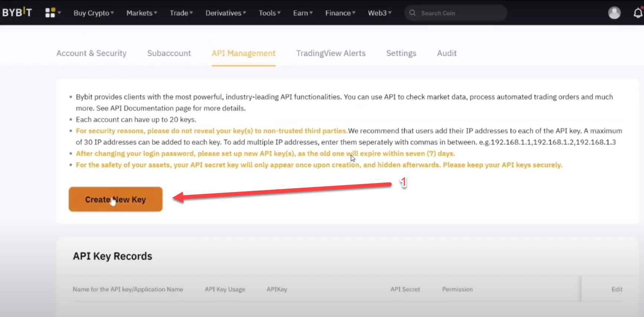Image resolution: width=644 pixels, height=317 pixels.
Task: Expand the Markets dropdown
Action: tap(142, 13)
